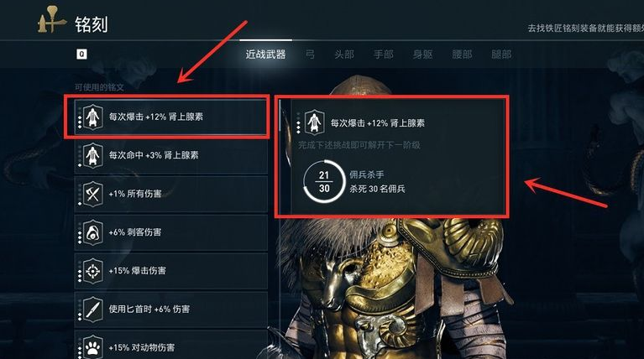Choose the +15% 爆击伤害 engraving

point(170,271)
